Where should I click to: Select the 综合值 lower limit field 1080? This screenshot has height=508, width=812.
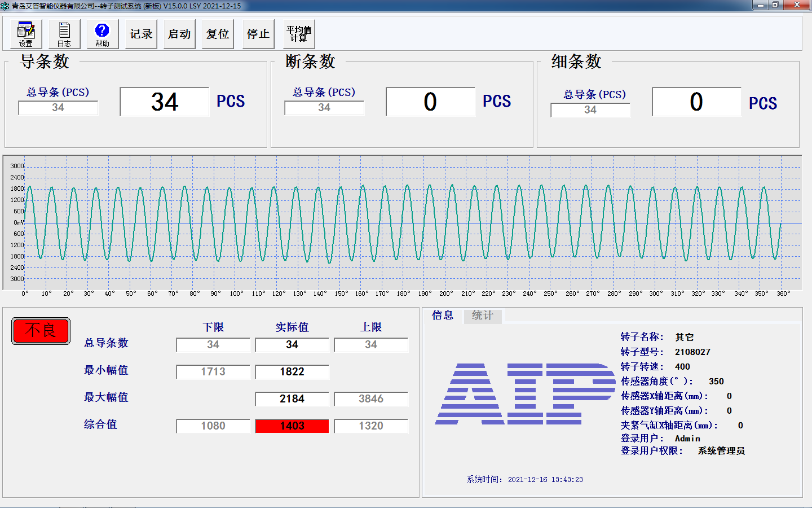213,426
